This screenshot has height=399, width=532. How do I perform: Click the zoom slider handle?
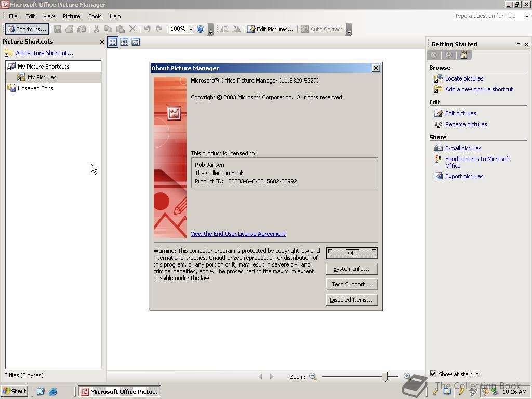(x=385, y=376)
